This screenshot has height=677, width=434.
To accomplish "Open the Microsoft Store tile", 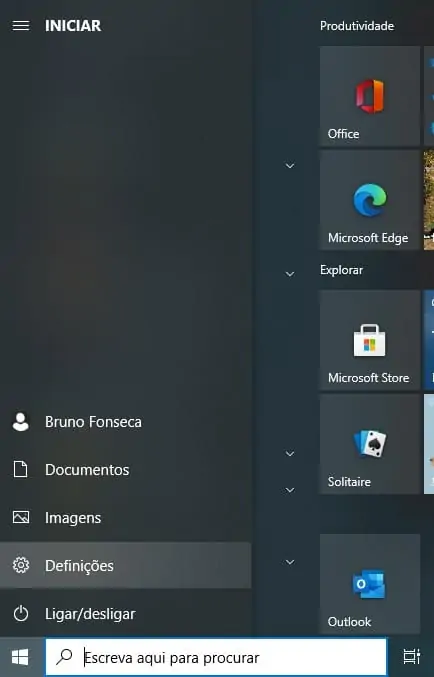I will click(x=370, y=340).
